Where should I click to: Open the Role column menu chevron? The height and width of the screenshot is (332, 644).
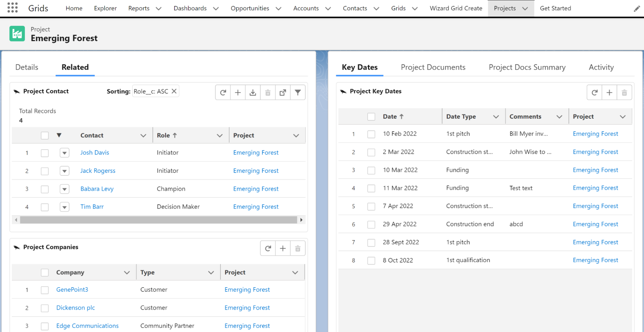pos(220,136)
